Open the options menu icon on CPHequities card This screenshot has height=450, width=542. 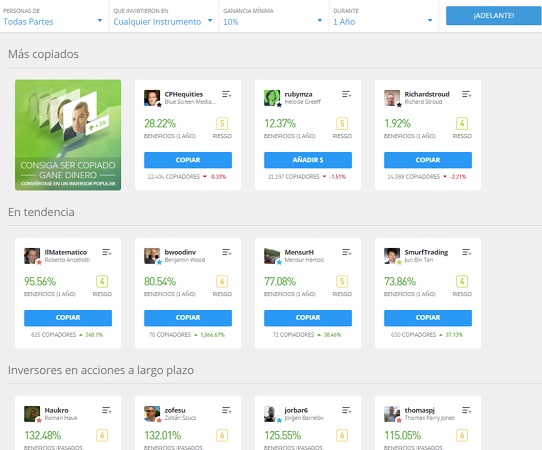coord(227,94)
